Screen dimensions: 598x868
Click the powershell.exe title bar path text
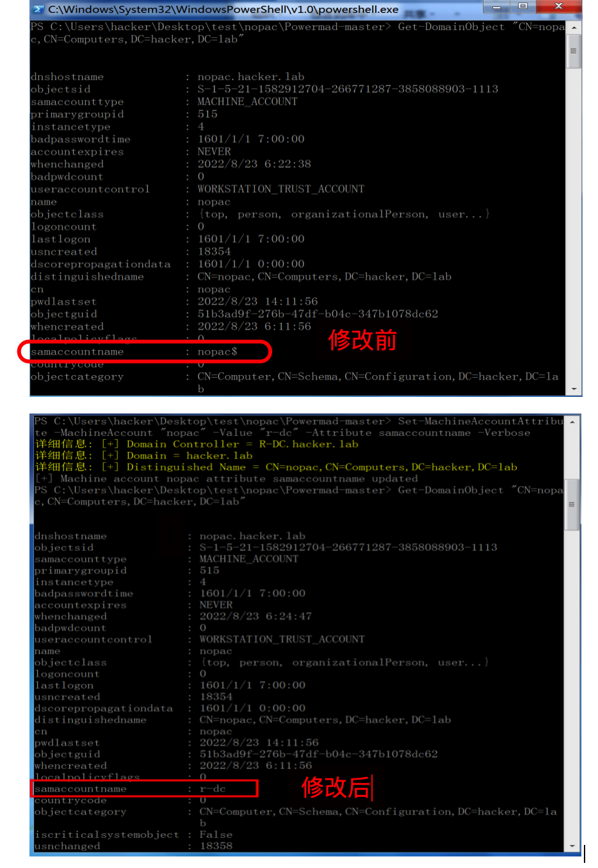pyautogui.click(x=223, y=10)
